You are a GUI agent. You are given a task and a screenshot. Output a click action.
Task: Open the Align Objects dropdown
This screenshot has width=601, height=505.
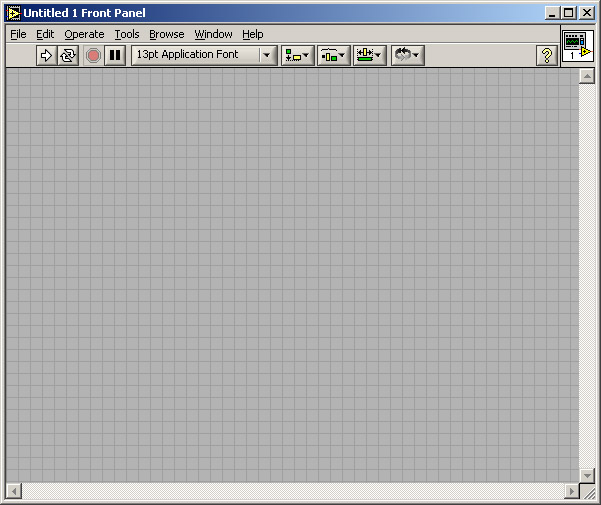[298, 56]
